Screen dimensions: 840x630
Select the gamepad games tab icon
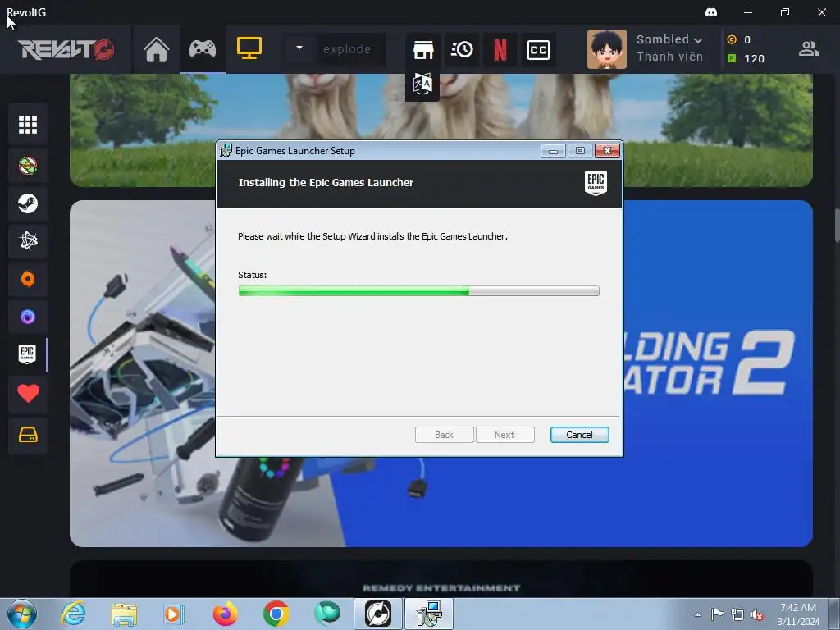pos(203,49)
